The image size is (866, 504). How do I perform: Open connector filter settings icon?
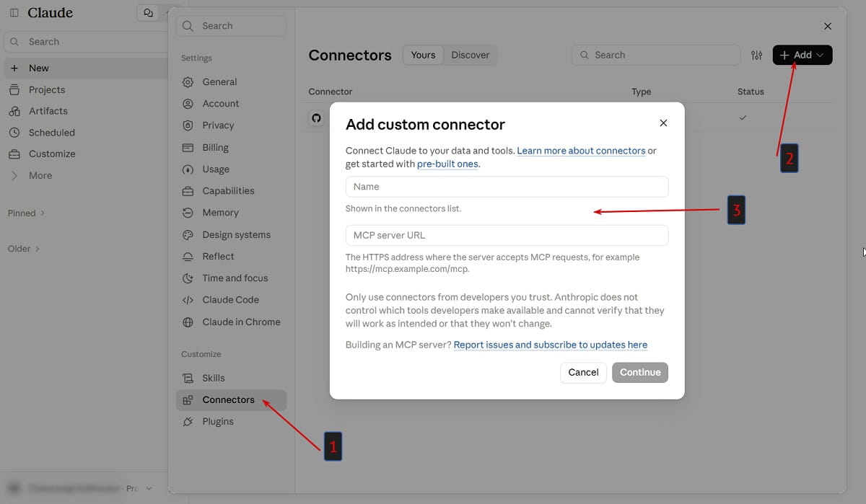click(x=756, y=55)
